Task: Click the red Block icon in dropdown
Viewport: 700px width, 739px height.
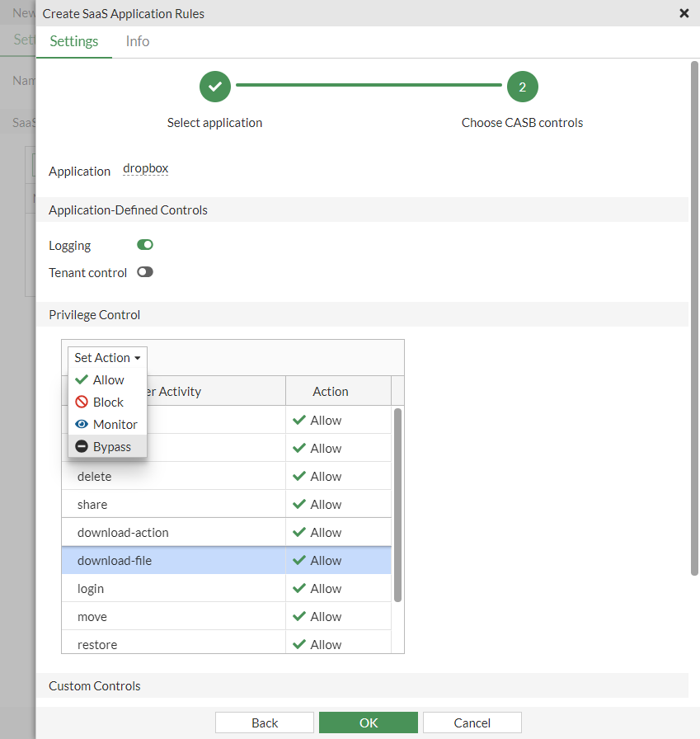Action: click(x=81, y=402)
